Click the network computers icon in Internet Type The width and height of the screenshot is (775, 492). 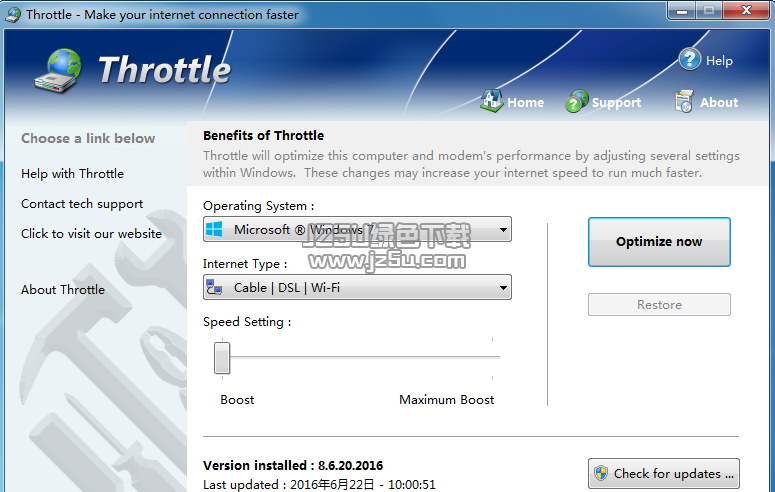(x=214, y=287)
